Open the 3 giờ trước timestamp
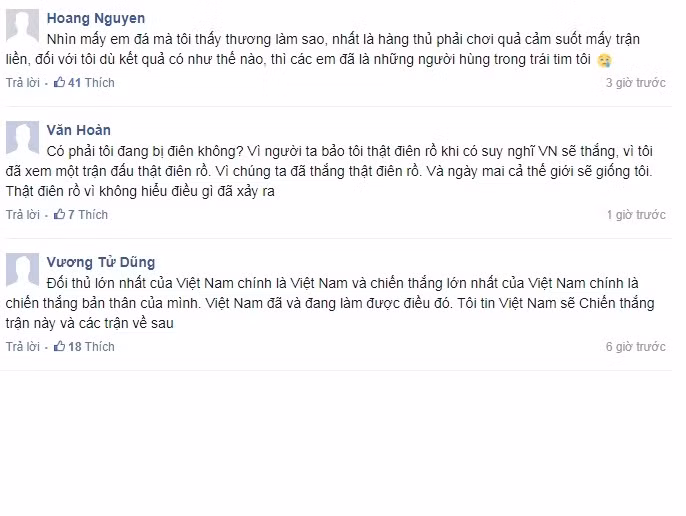The height and width of the screenshot is (516, 686). pos(636,83)
